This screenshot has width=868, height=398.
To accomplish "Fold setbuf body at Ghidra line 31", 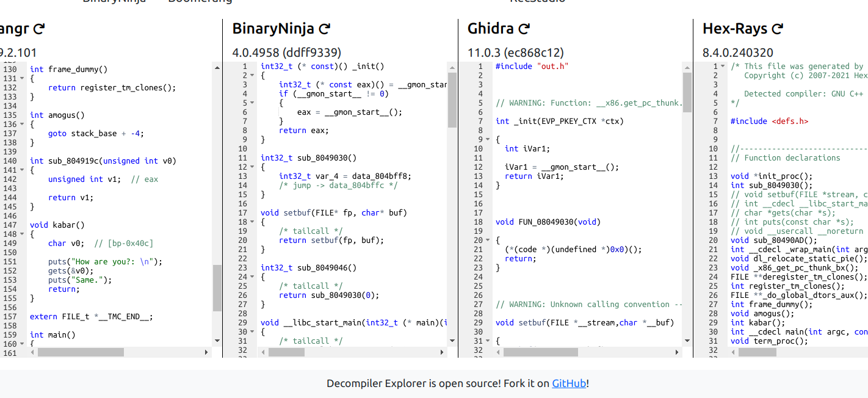I will pyautogui.click(x=488, y=341).
